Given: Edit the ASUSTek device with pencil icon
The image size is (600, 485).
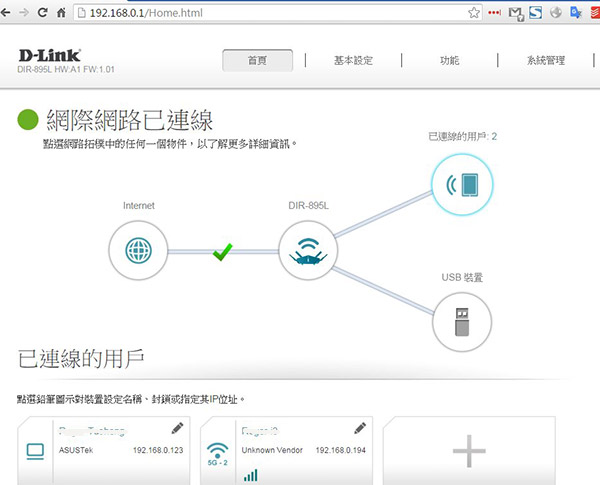Looking at the screenshot, I should pos(178,428).
